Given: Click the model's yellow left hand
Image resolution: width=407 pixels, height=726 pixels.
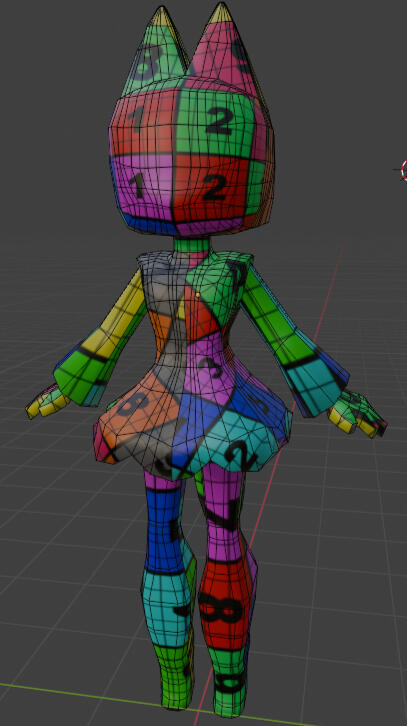Looking at the screenshot, I should point(48,402).
